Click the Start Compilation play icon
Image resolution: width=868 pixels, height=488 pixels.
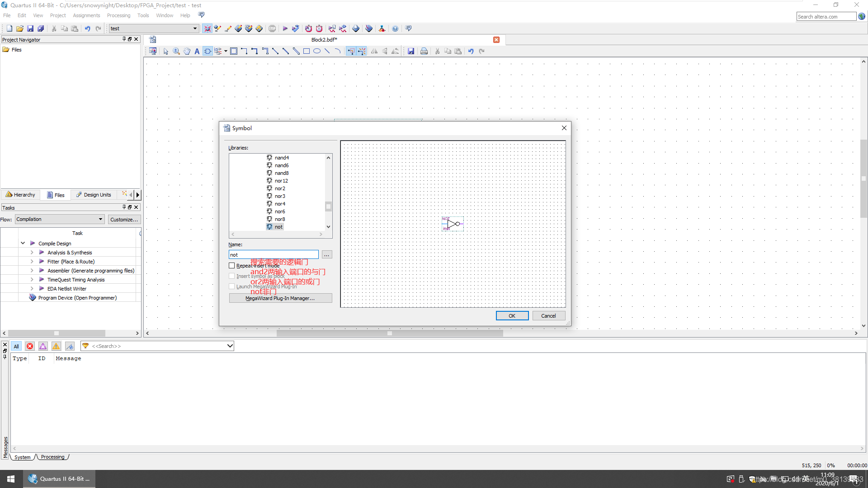click(x=285, y=28)
